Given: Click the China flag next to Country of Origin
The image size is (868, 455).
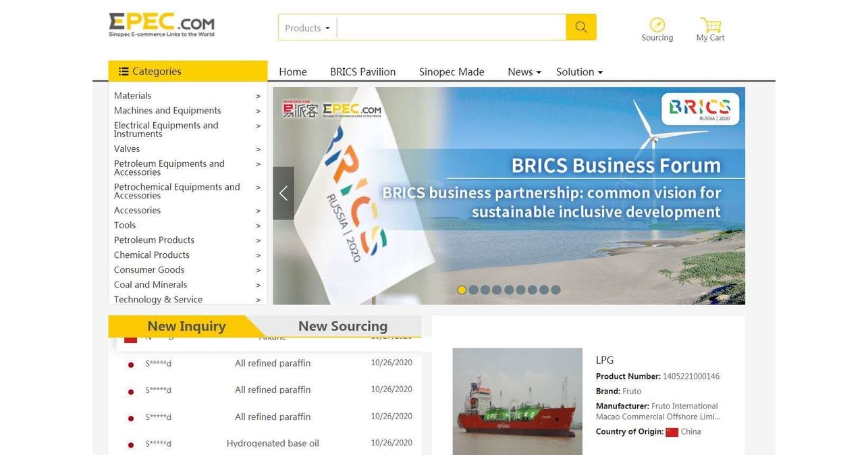Looking at the screenshot, I should pos(671,431).
